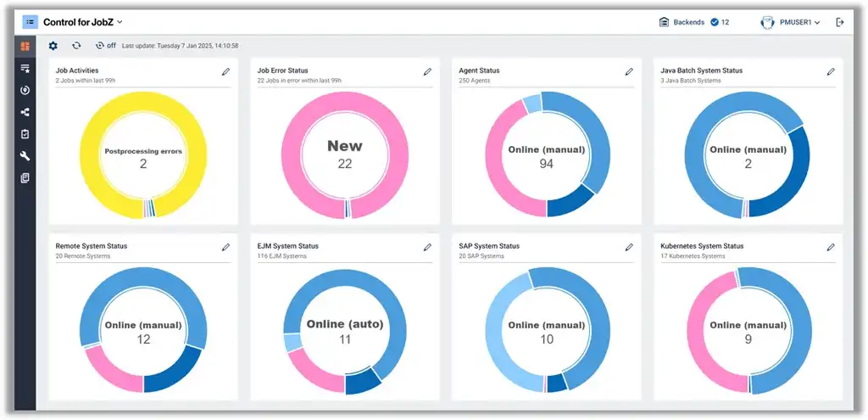Image resolution: width=868 pixels, height=420 pixels.
Task: Click the favorites list sidebar icon
Action: coord(25,68)
